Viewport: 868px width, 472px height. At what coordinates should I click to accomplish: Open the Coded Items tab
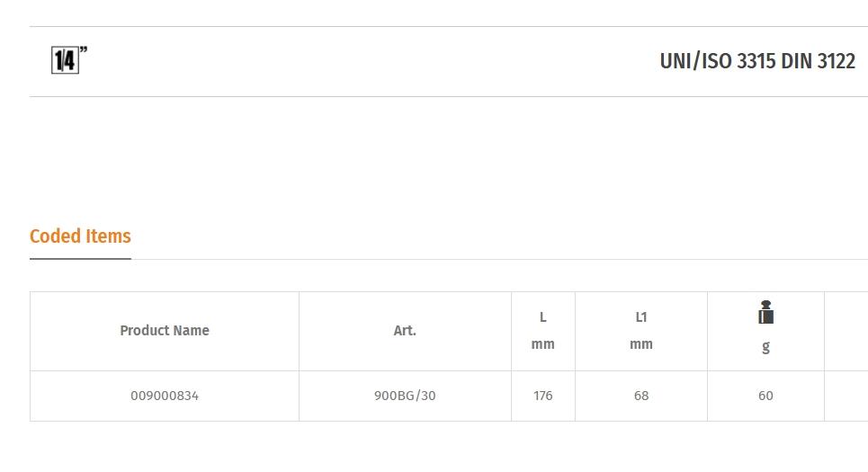click(80, 236)
